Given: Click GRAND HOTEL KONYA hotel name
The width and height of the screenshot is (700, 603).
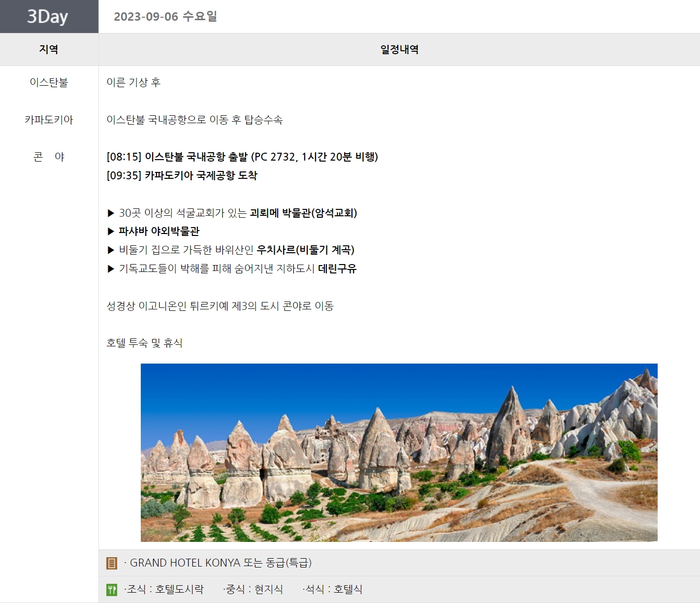Looking at the screenshot, I should pos(185,563).
